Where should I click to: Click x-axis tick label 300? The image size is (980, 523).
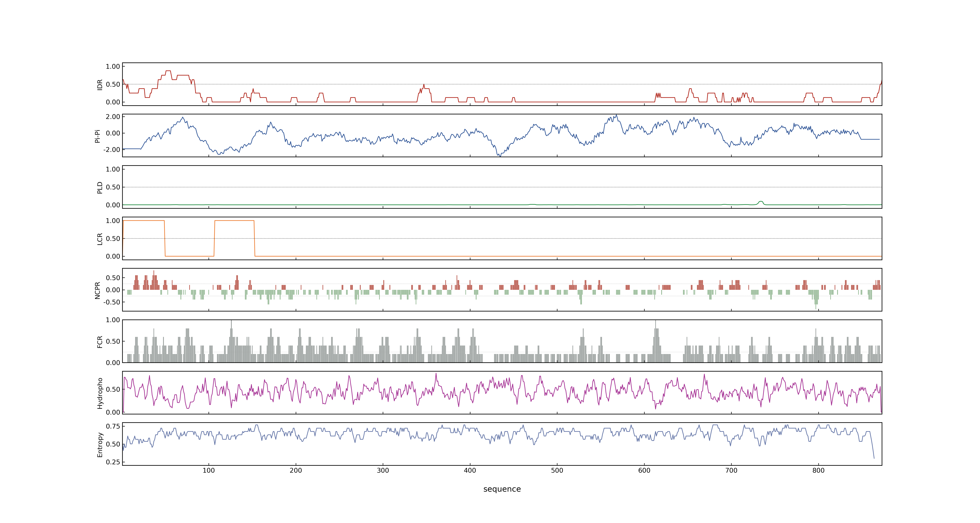[383, 470]
